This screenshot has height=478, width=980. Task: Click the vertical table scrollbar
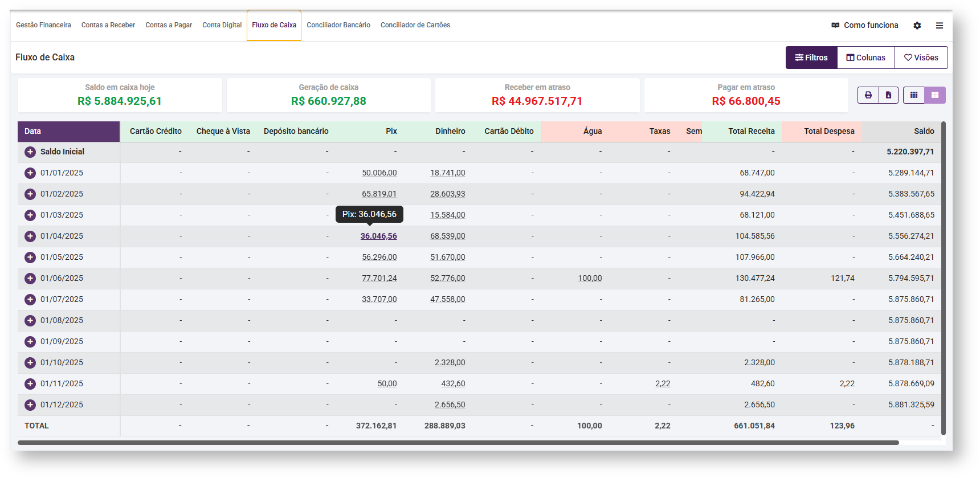[x=944, y=278]
